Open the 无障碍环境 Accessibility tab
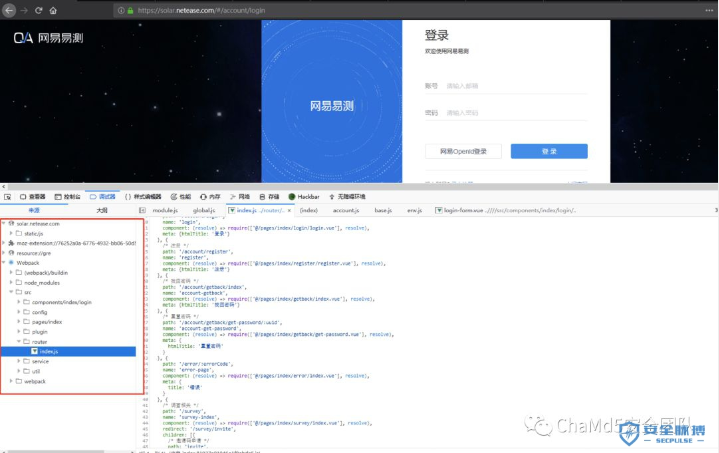The height and width of the screenshot is (453, 719). click(347, 197)
